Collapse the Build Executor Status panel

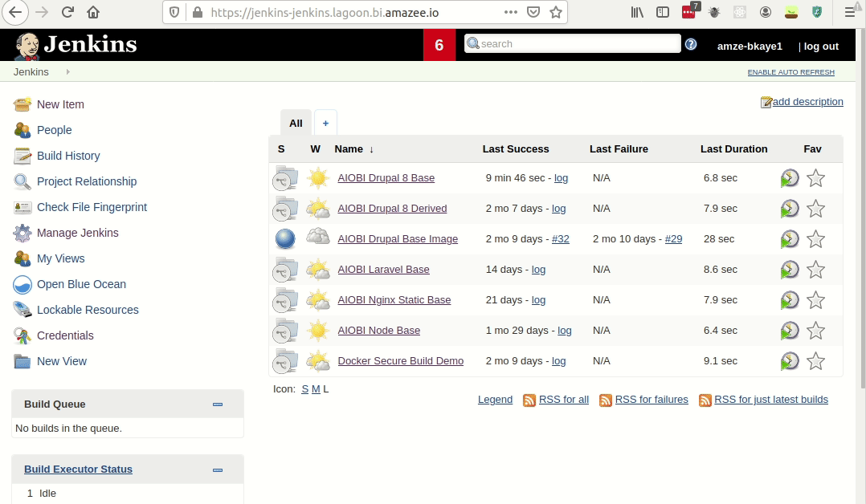tap(218, 469)
